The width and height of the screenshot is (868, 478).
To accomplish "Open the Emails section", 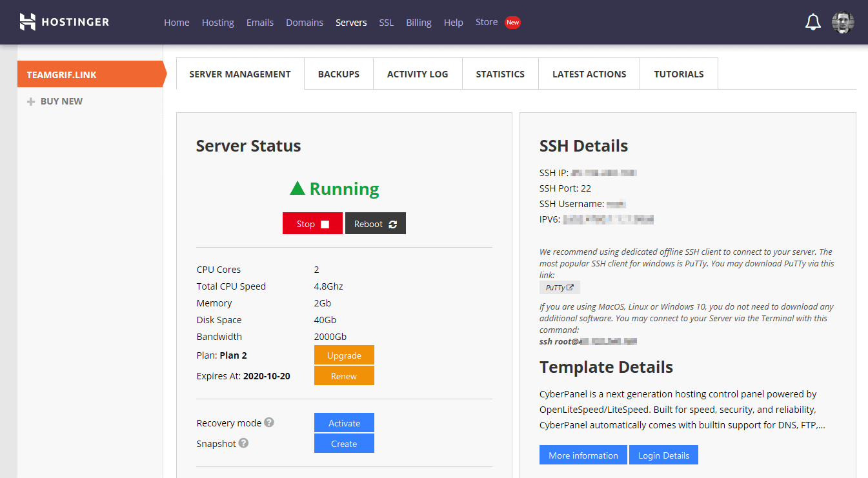I will tap(260, 23).
